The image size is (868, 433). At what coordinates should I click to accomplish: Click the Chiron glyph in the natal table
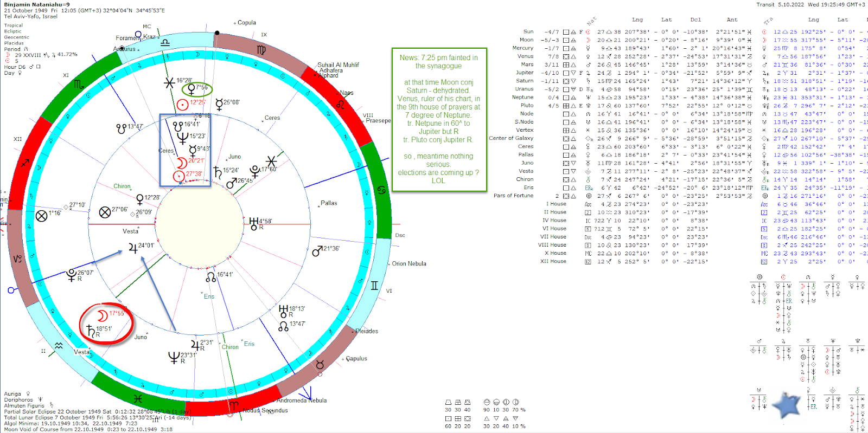tap(588, 179)
